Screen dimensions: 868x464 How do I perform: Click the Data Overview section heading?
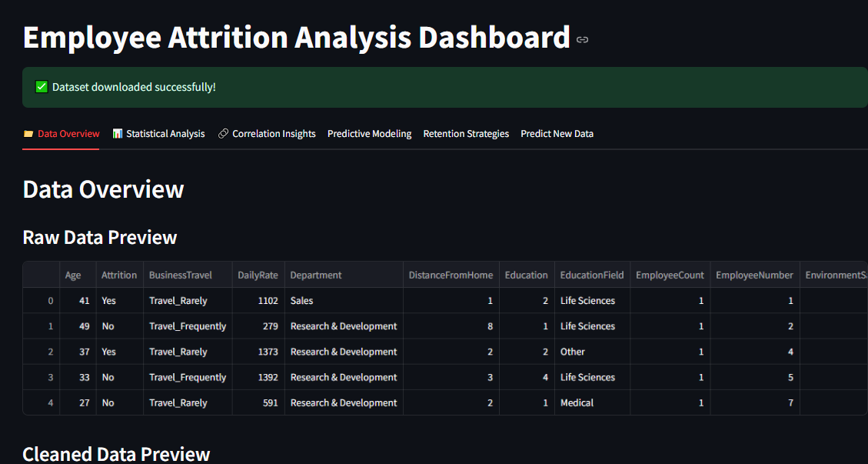[x=103, y=189]
